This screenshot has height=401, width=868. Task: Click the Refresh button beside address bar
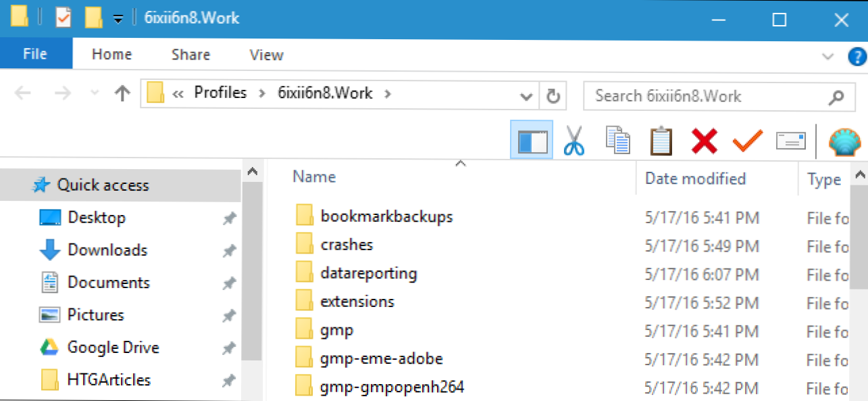pyautogui.click(x=553, y=95)
